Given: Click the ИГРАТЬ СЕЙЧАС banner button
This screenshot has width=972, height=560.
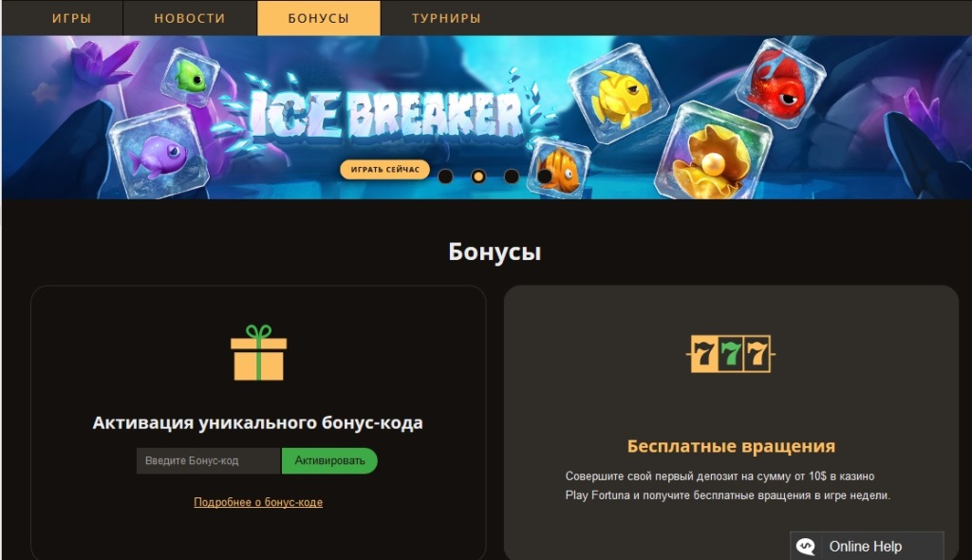Looking at the screenshot, I should [x=385, y=169].
